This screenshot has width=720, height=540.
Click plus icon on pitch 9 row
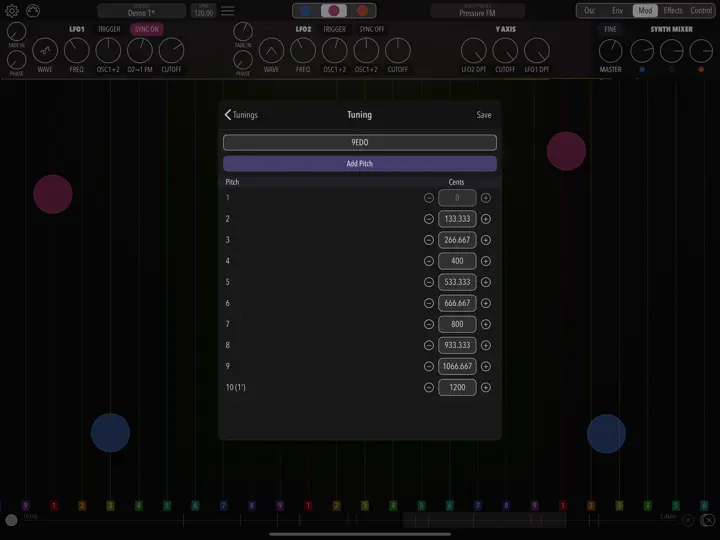(486, 366)
